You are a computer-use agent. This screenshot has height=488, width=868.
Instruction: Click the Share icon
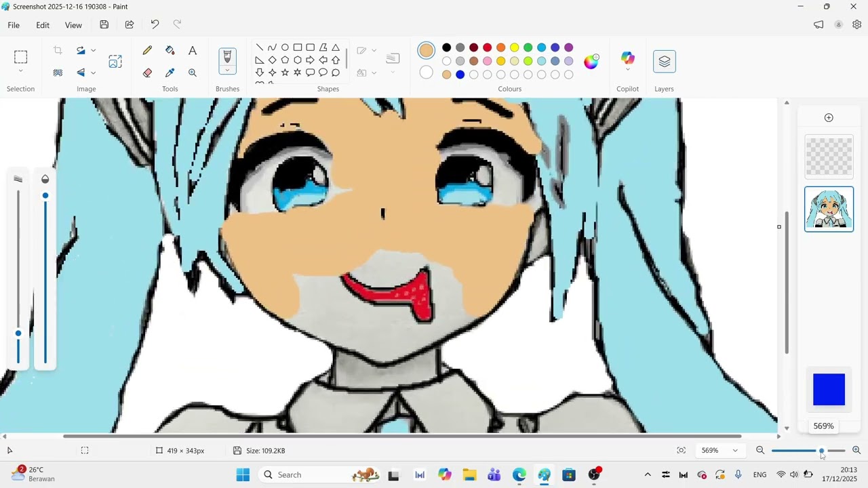point(130,25)
